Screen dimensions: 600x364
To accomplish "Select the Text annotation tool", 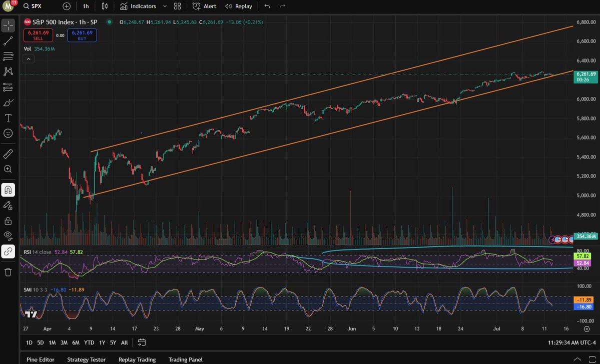I will click(8, 118).
